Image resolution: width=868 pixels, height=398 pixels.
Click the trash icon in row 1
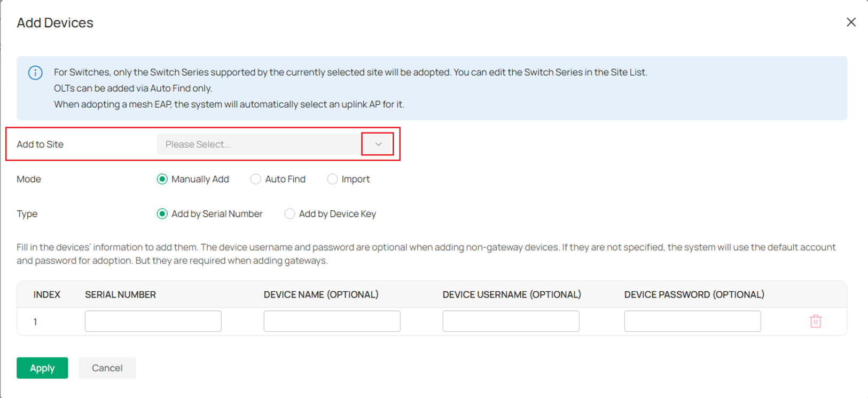(815, 321)
